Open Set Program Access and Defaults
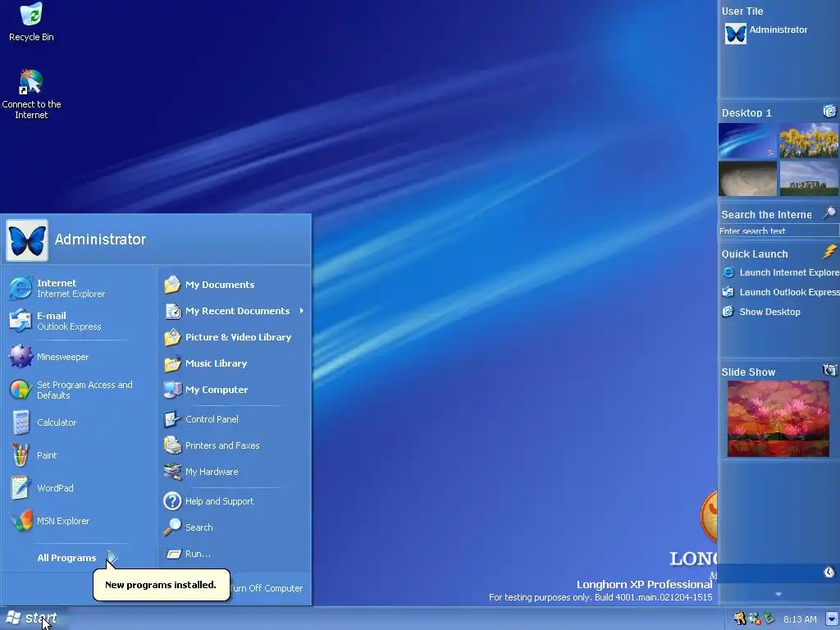 coord(71,390)
